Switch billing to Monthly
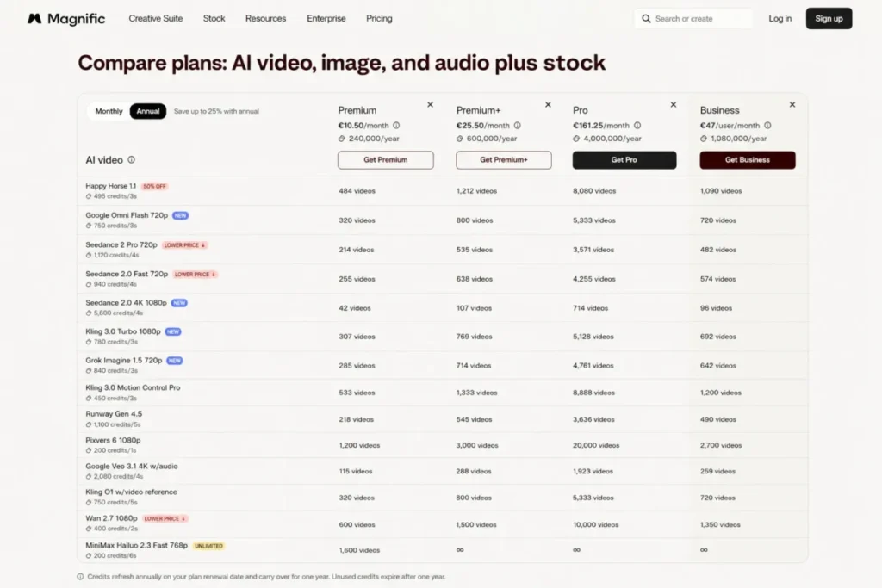882x588 pixels. pyautogui.click(x=109, y=111)
